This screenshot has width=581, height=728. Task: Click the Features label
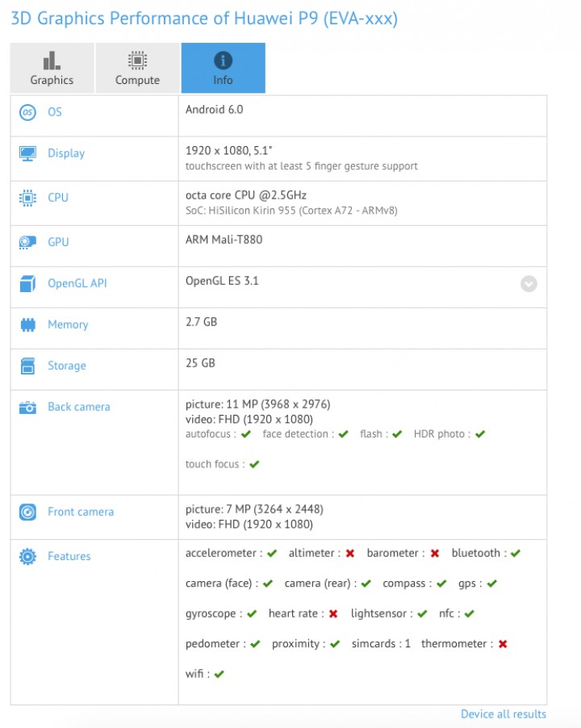(69, 556)
